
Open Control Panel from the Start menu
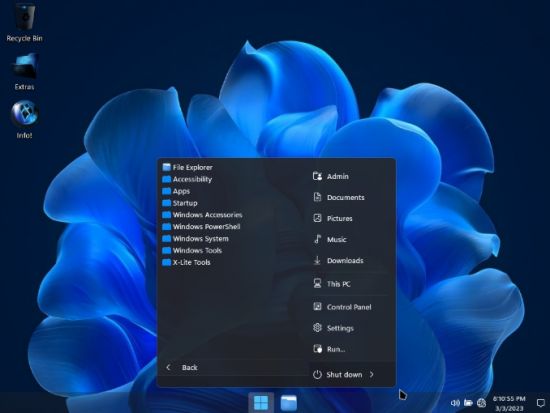[342, 307]
